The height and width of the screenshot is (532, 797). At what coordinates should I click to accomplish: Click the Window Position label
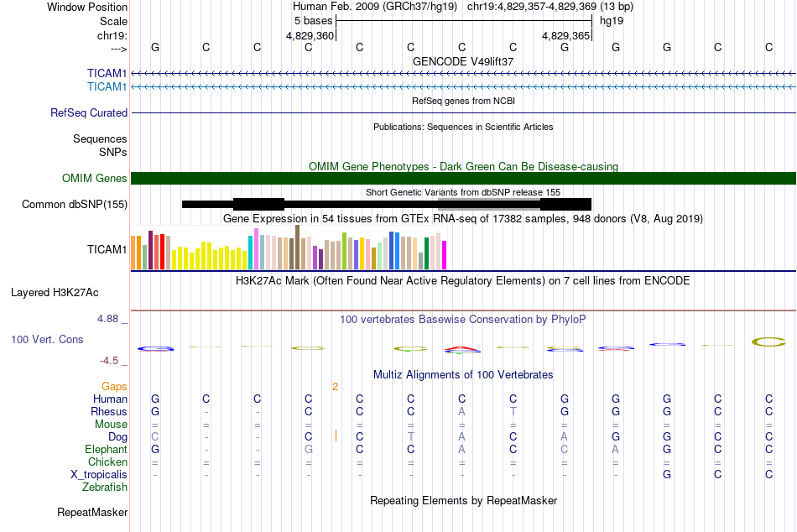87,7
